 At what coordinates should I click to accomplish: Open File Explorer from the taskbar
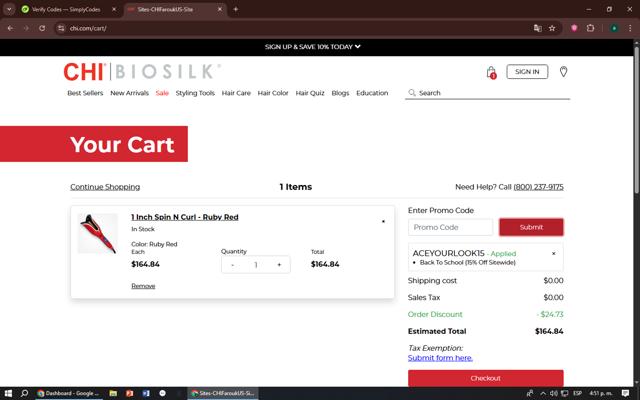[x=113, y=393]
